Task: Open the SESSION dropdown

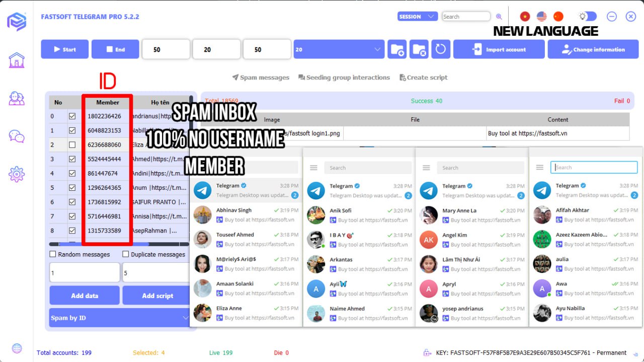Action: (417, 16)
